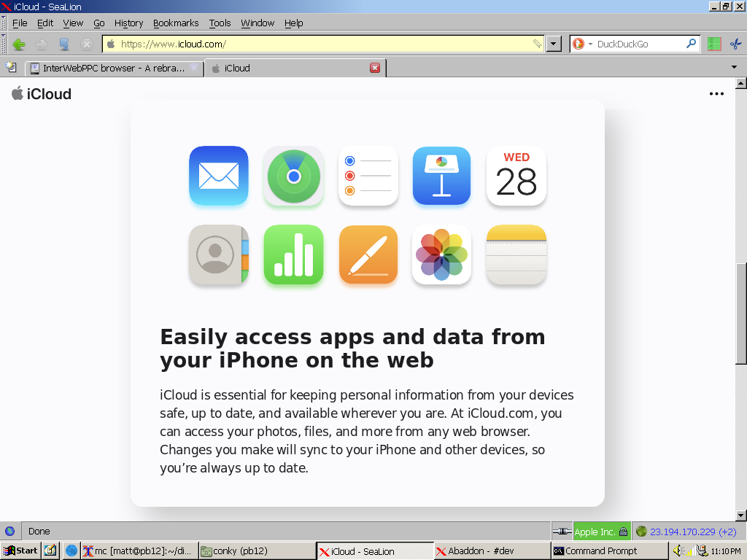Open the Numbers app icon
This screenshot has height=560, width=747.
point(293,254)
